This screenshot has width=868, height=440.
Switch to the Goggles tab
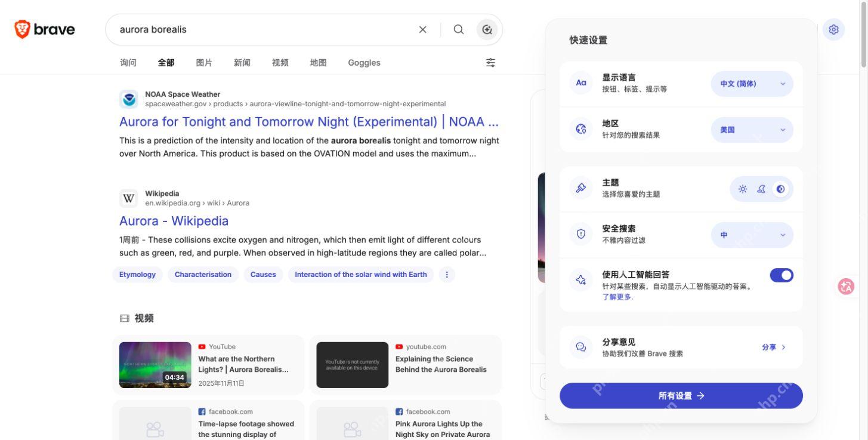pos(364,63)
